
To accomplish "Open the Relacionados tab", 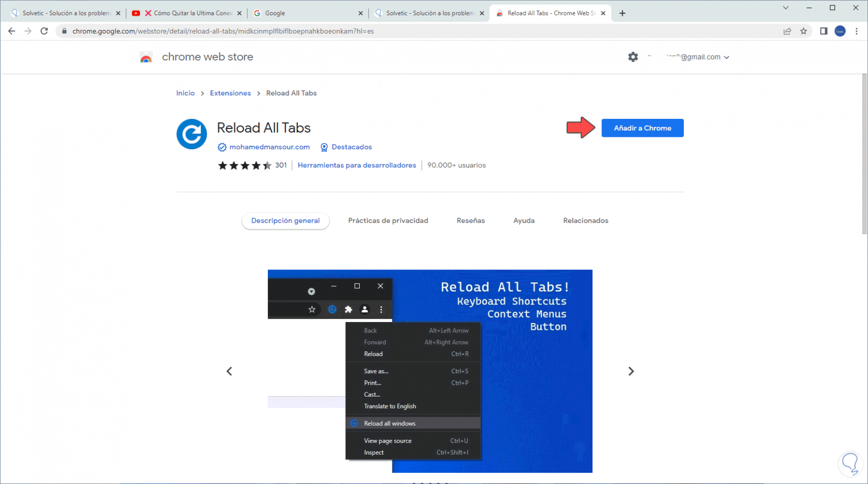I will [x=586, y=221].
